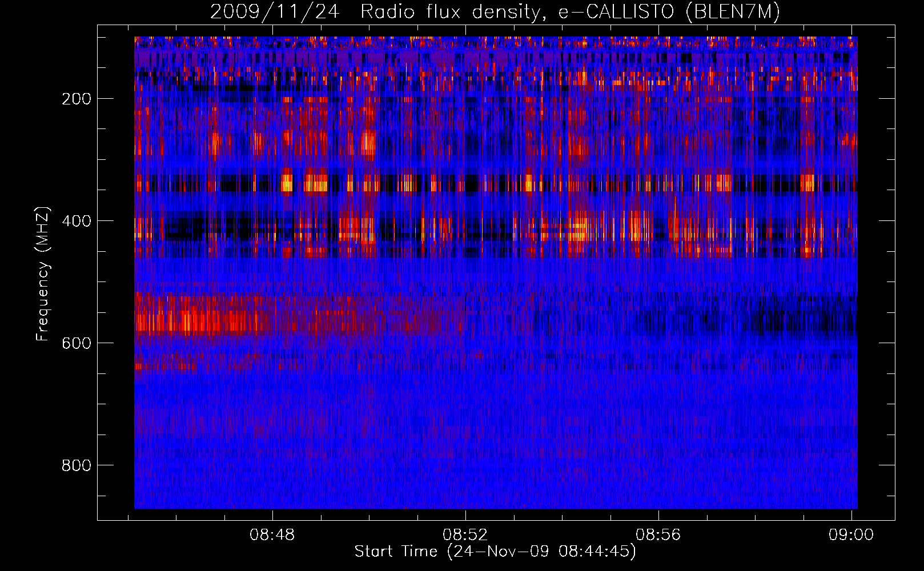Viewport: 924px width, 571px height.
Task: Click the "08:48" time tick label
Action: (272, 534)
